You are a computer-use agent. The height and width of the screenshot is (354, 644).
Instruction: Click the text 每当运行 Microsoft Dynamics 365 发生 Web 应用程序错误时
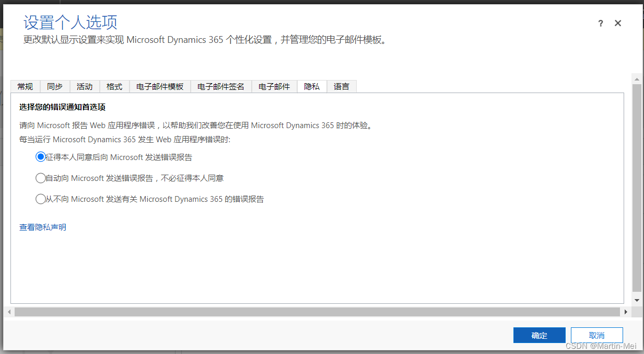coord(125,140)
